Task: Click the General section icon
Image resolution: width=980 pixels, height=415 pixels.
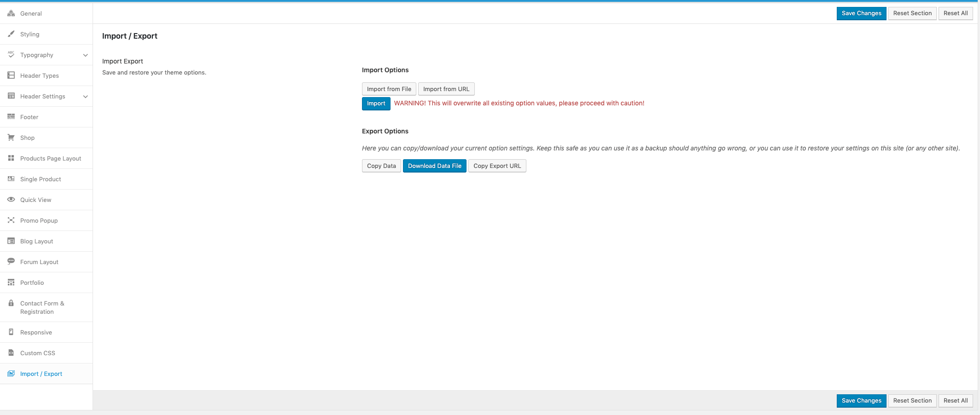Action: [x=11, y=13]
